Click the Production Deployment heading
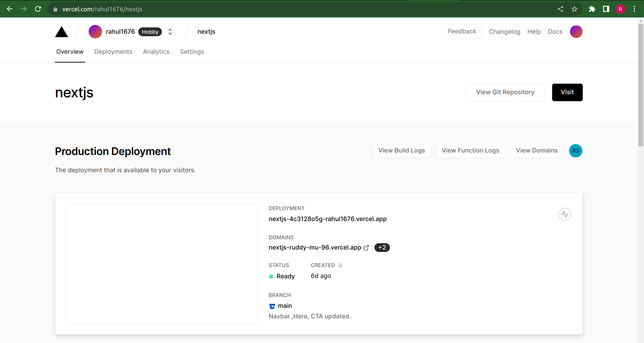This screenshot has width=644, height=343. click(x=113, y=151)
